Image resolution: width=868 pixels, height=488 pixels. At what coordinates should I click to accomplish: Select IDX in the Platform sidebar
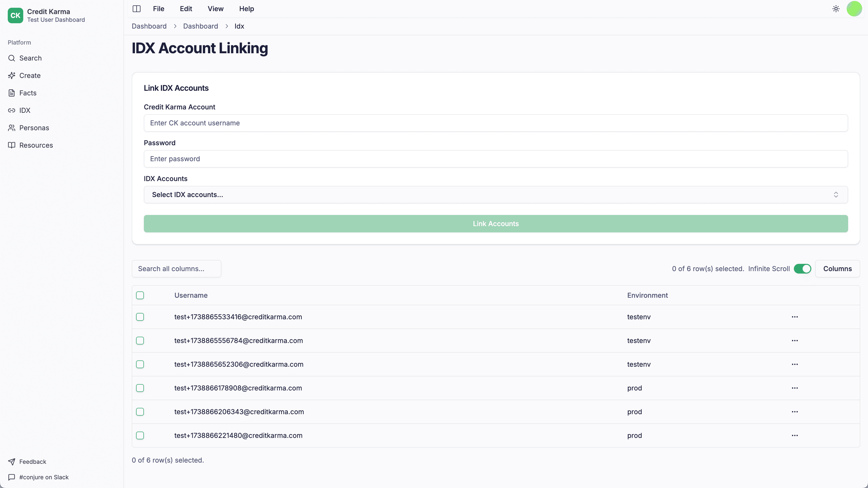click(x=25, y=110)
